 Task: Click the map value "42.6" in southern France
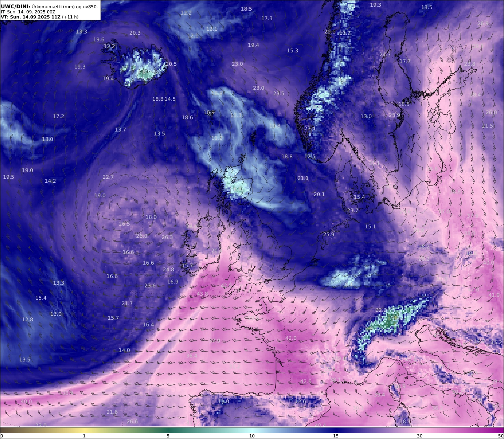pyautogui.click(x=306, y=382)
